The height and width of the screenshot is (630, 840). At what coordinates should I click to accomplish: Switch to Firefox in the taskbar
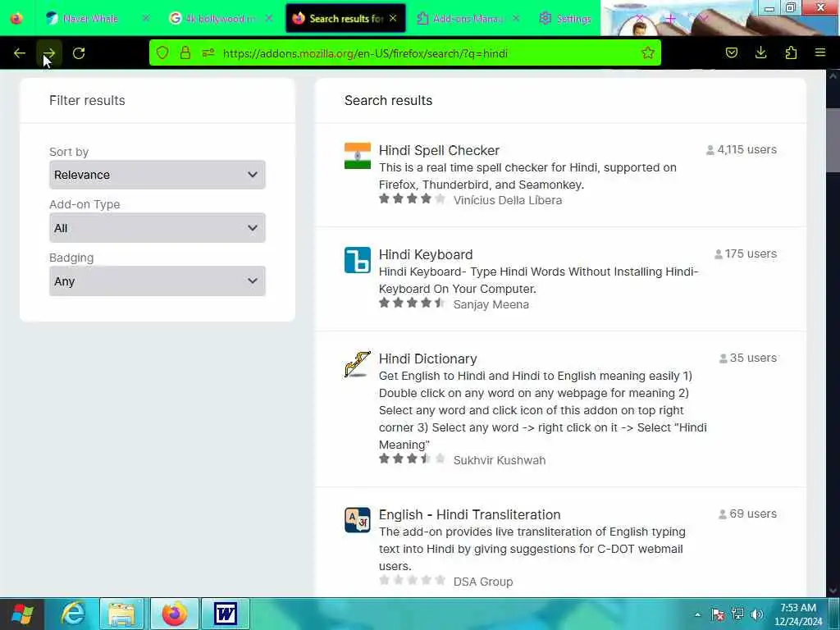point(175,614)
